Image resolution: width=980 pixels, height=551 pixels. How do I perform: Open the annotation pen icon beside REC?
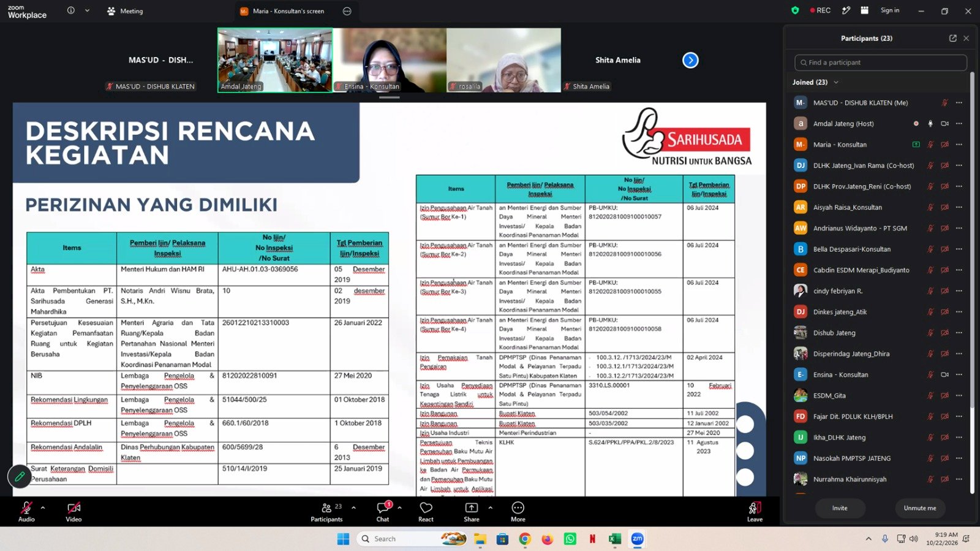846,10
